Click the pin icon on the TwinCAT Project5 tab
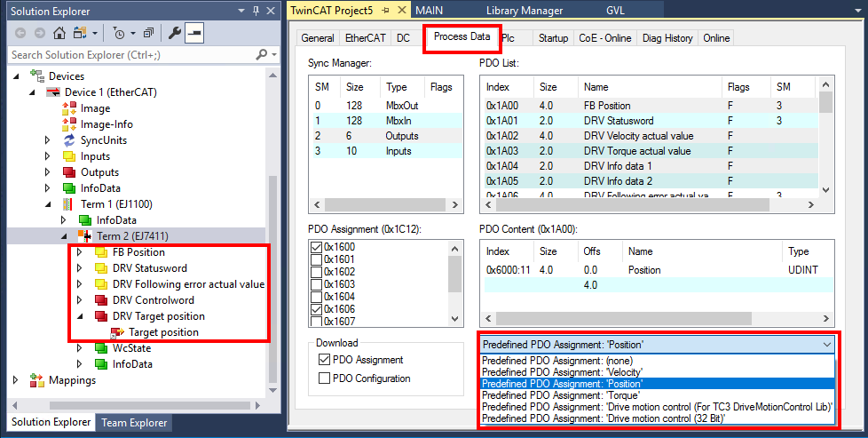Viewport: 868px width, 438px height. point(386,11)
